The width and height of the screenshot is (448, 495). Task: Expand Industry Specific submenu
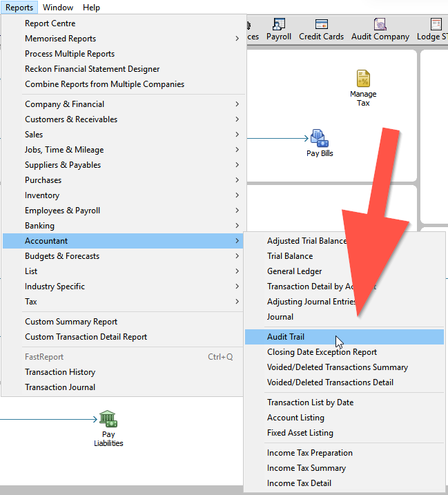click(123, 287)
